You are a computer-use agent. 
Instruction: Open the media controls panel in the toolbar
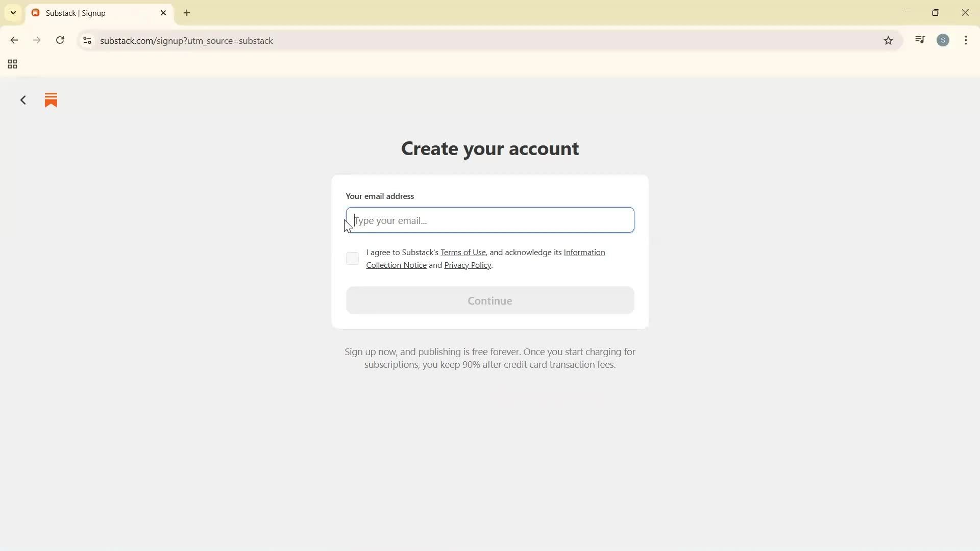920,40
